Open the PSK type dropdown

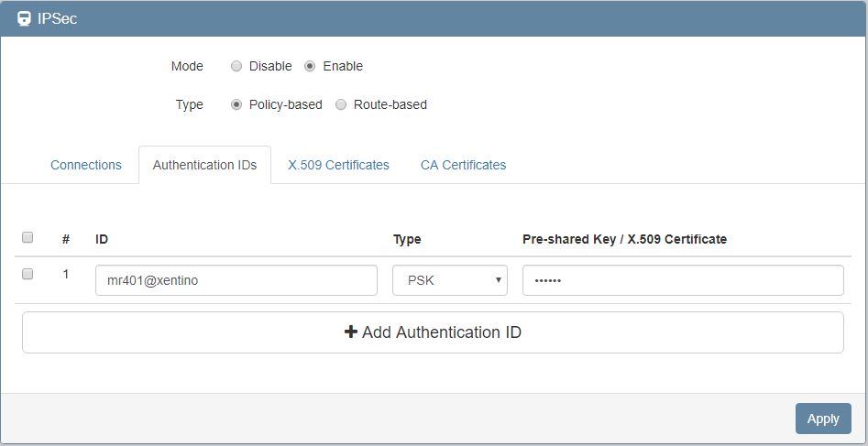point(449,281)
